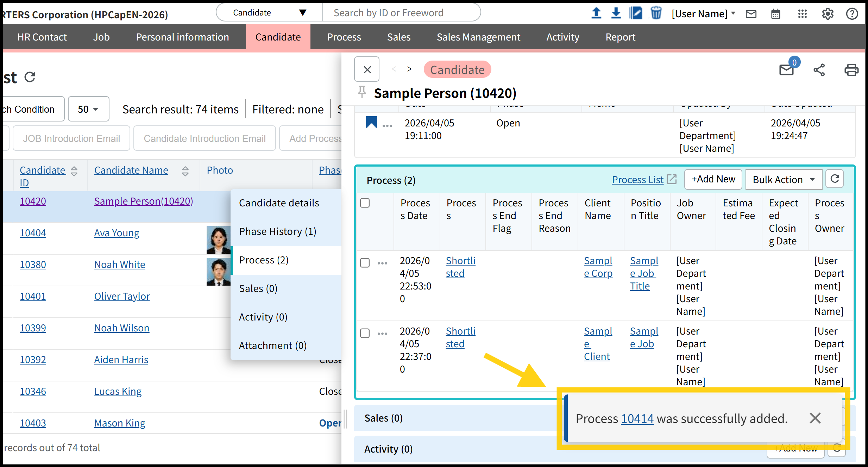Open the apps grid icon
This screenshot has height=467, width=868.
coord(802,14)
